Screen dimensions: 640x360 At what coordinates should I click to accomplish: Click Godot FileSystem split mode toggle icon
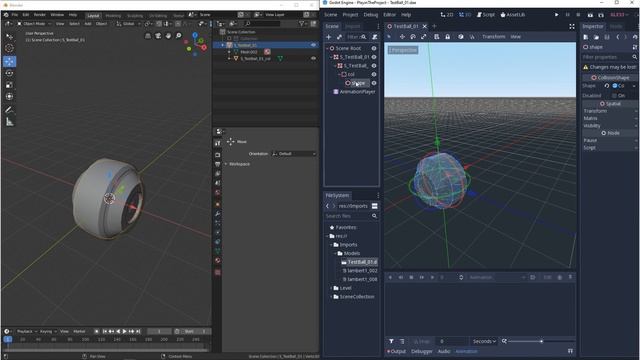(x=374, y=206)
